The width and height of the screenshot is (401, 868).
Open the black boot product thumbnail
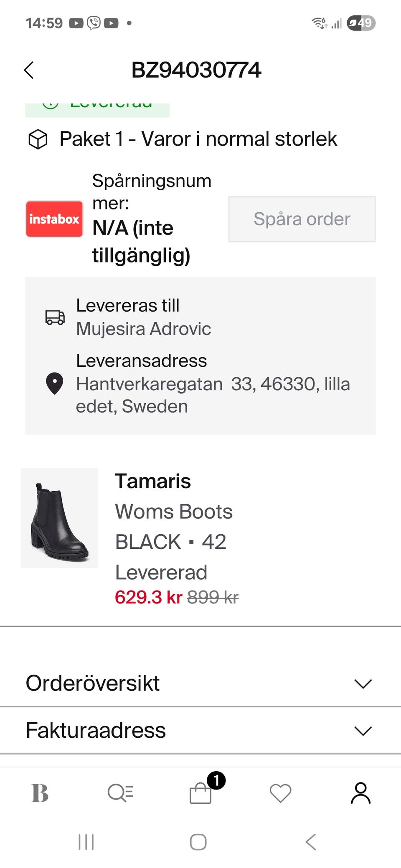(x=59, y=518)
